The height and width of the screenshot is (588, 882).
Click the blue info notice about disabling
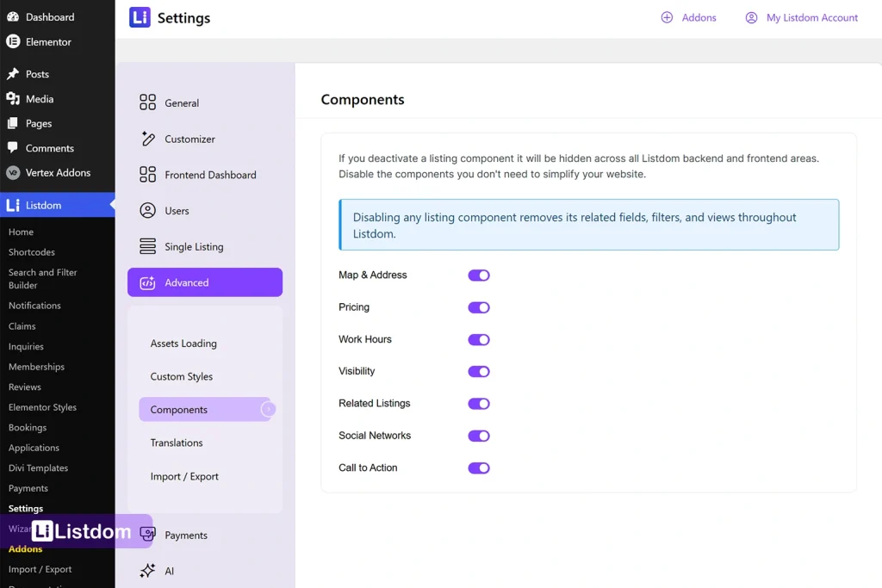pos(588,225)
